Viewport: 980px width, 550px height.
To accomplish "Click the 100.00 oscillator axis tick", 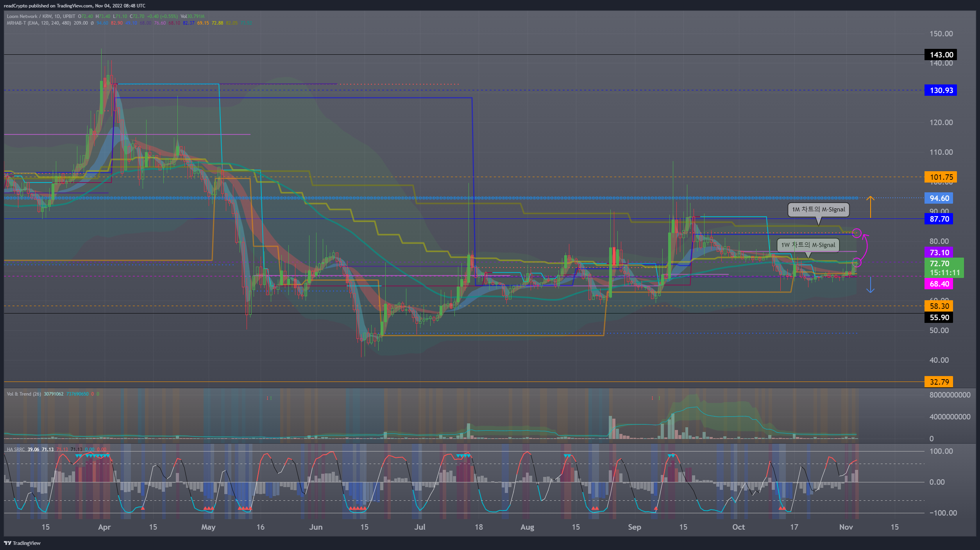I will (941, 451).
